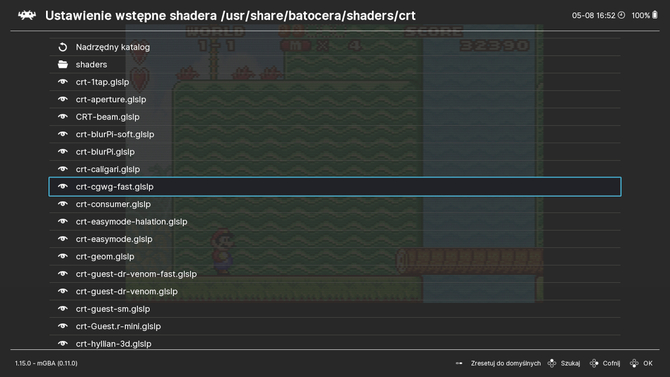Click the RetroArch invader logo icon
This screenshot has width=670, height=377.
(27, 15)
